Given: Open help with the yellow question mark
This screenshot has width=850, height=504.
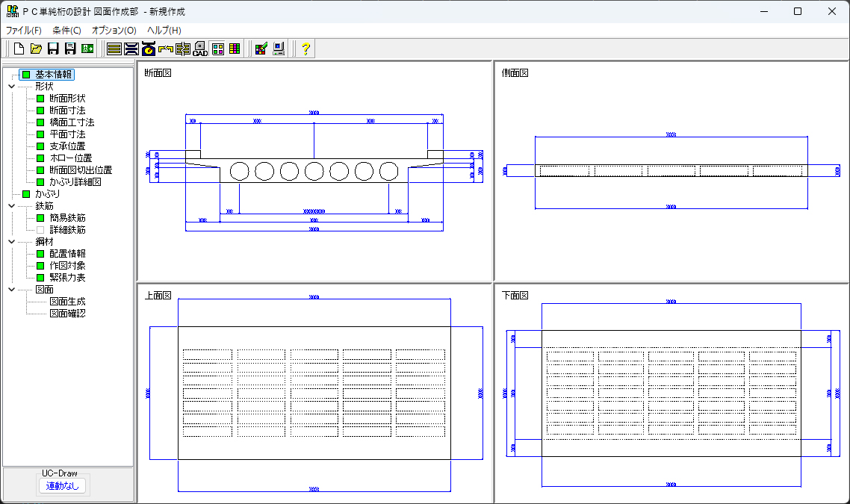Looking at the screenshot, I should [x=305, y=49].
